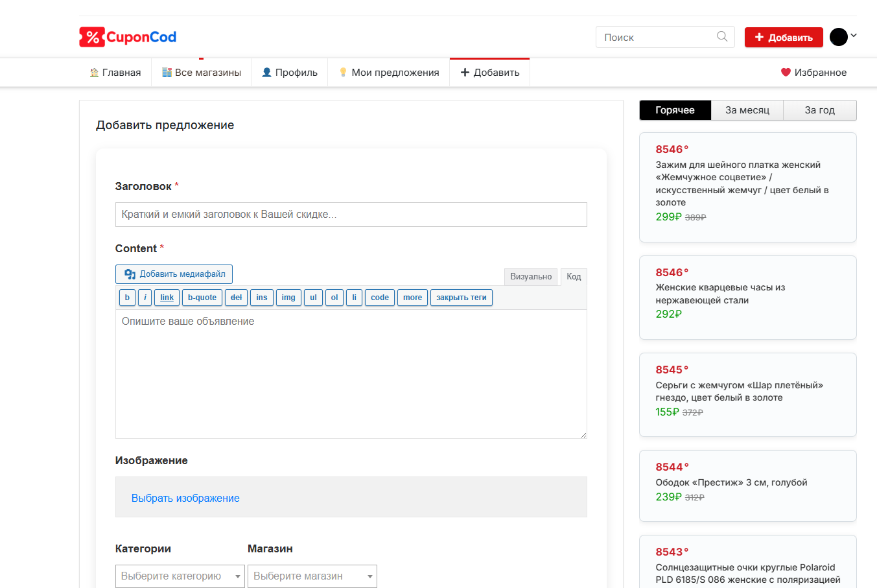This screenshot has width=877, height=588.
Task: Click the person icon beside Профиль
Action: coord(266,73)
